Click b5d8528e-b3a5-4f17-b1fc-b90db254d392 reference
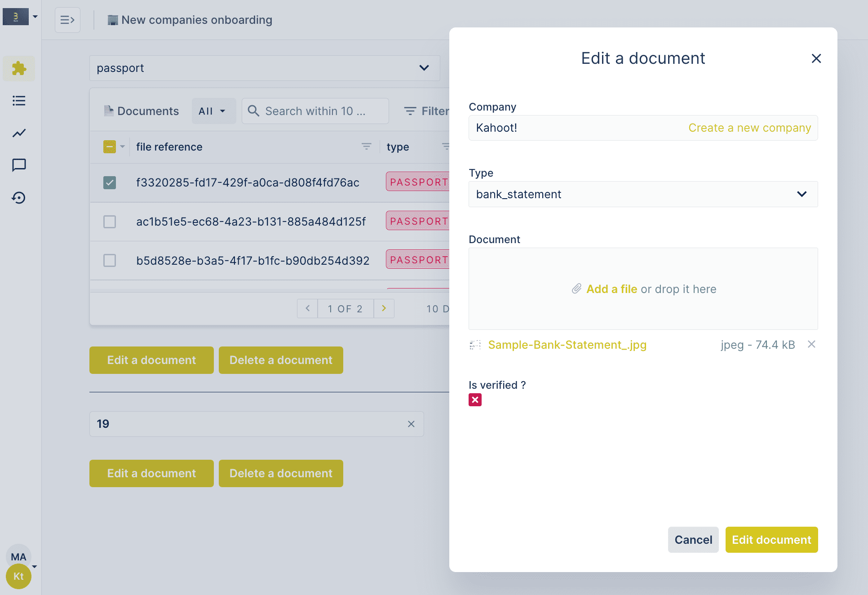The height and width of the screenshot is (595, 868). [252, 261]
